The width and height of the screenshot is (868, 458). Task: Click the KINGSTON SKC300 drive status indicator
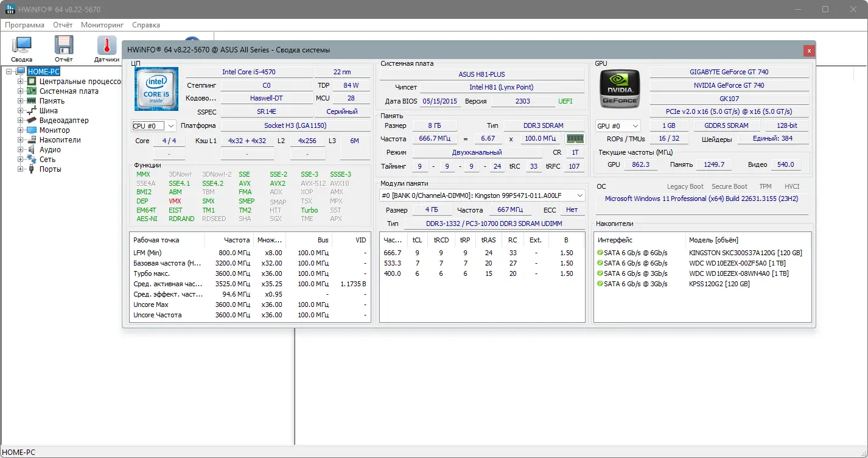601,253
